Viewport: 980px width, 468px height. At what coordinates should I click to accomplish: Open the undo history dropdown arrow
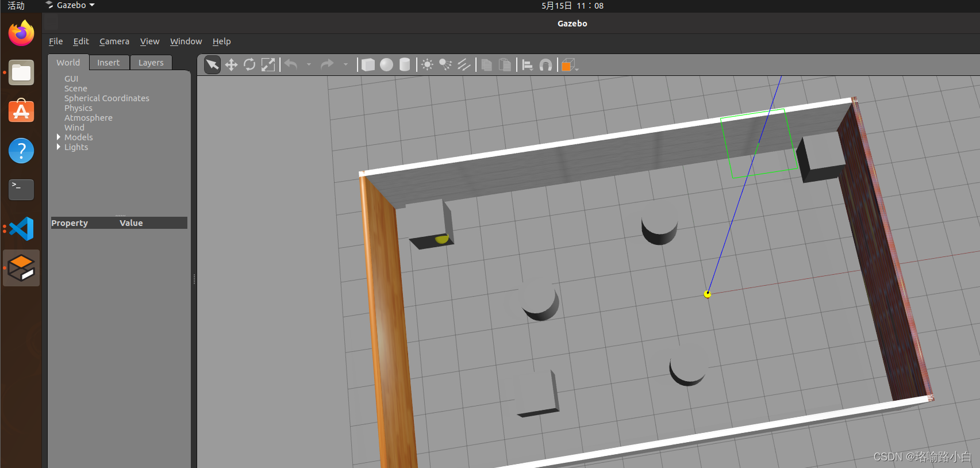coord(309,64)
